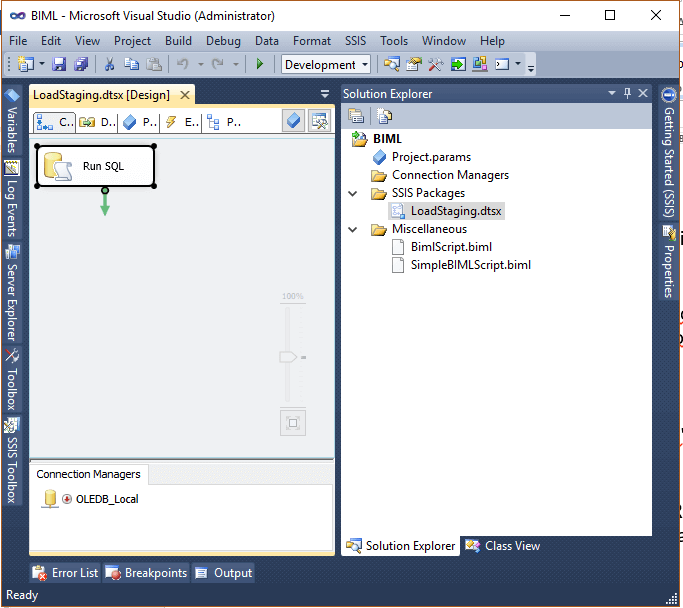683x608 pixels.
Task: Open Solution Explorer from toolbar icon
Action: coord(392,64)
